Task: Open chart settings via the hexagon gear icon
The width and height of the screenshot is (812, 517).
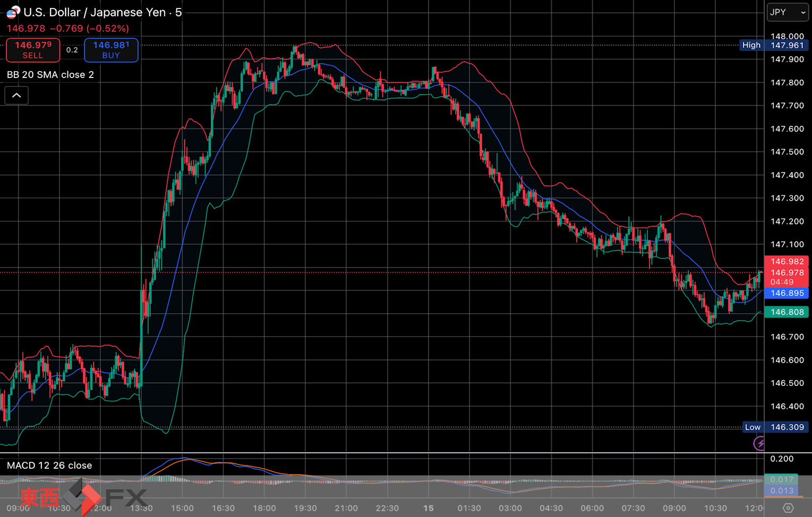Action: coord(788,508)
